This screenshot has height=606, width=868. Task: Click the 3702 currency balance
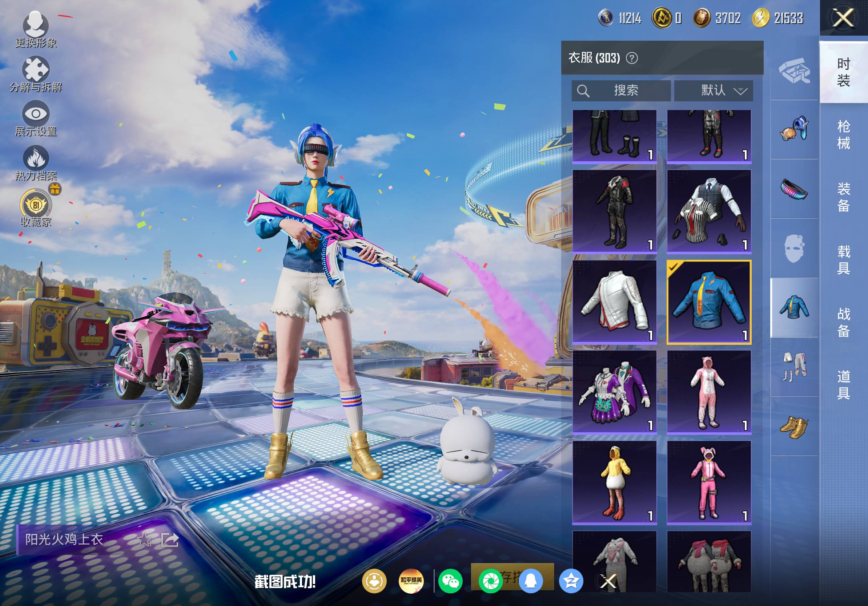tap(728, 18)
